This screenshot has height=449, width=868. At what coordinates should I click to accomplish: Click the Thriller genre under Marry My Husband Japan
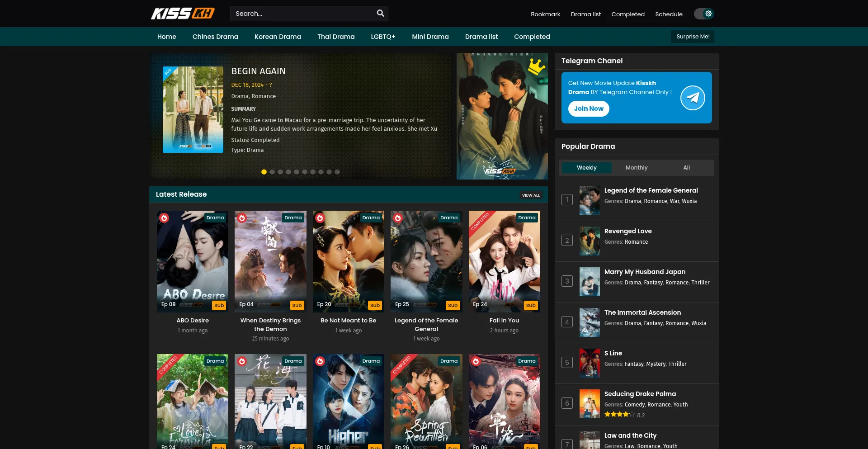pos(700,283)
